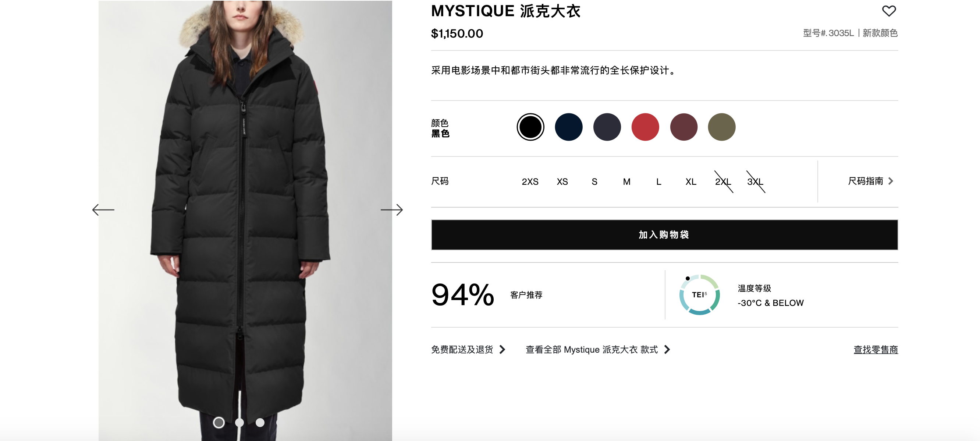Click 加入购物袋 add to bag button
Image resolution: width=980 pixels, height=441 pixels.
point(664,234)
